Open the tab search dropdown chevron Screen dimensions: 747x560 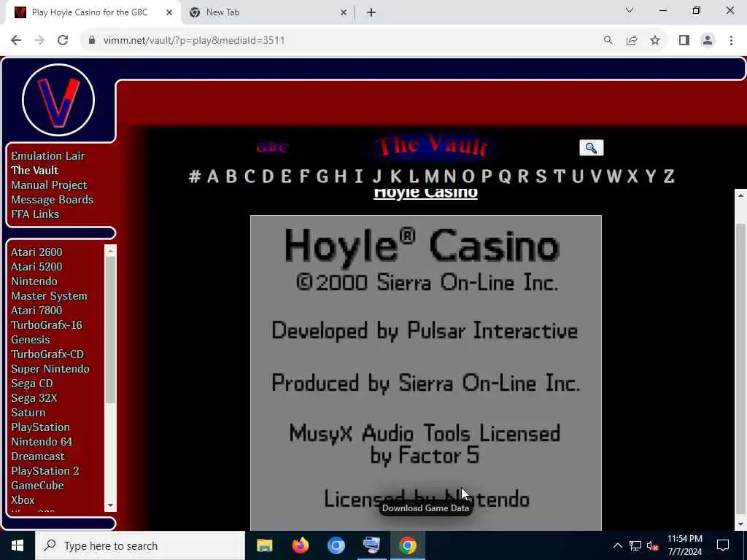click(x=630, y=10)
